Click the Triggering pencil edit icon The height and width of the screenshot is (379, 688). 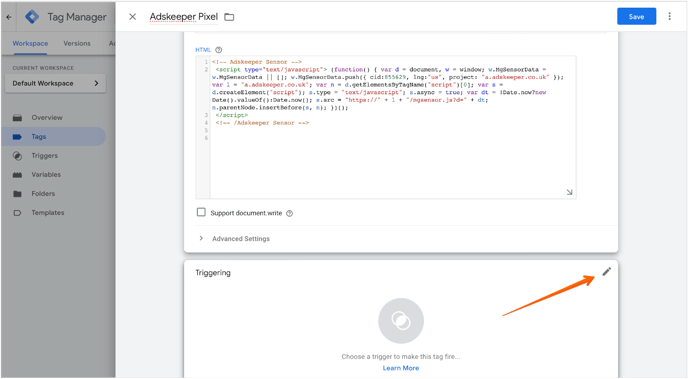point(606,272)
